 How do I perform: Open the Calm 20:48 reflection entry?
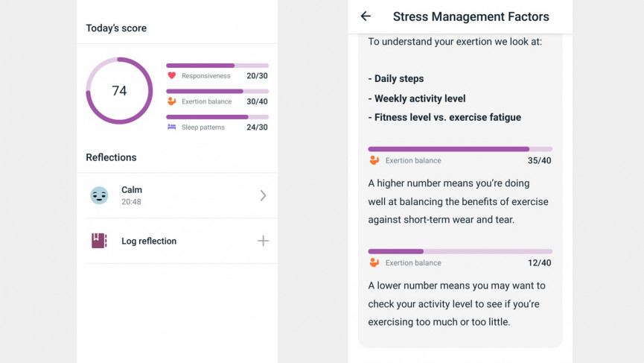click(x=177, y=195)
